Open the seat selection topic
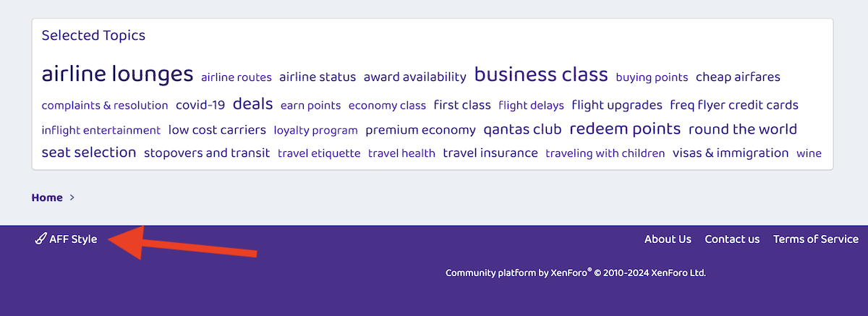Viewport: 868px width, 316px height. click(89, 153)
